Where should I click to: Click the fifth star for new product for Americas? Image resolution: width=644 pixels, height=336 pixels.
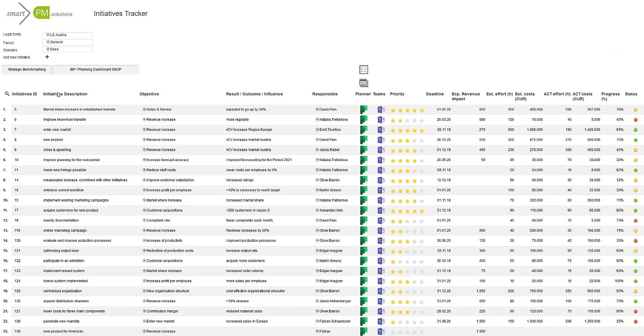[x=422, y=331]
